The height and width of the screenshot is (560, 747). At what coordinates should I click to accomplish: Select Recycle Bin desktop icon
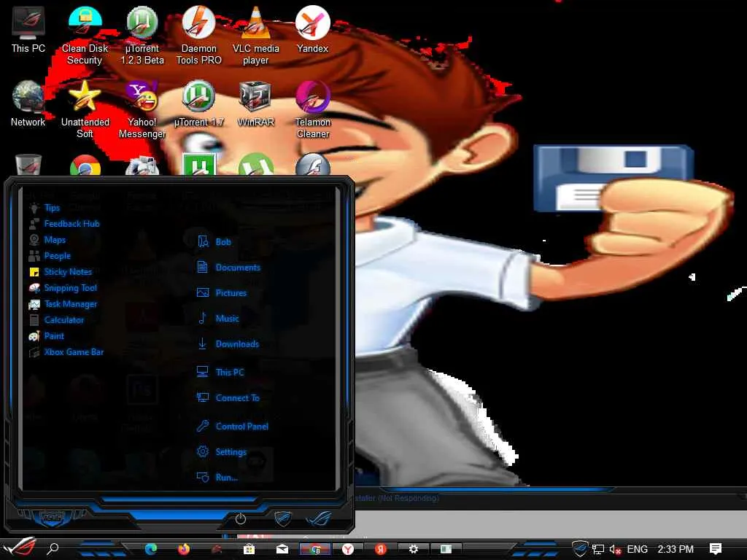tap(28, 165)
